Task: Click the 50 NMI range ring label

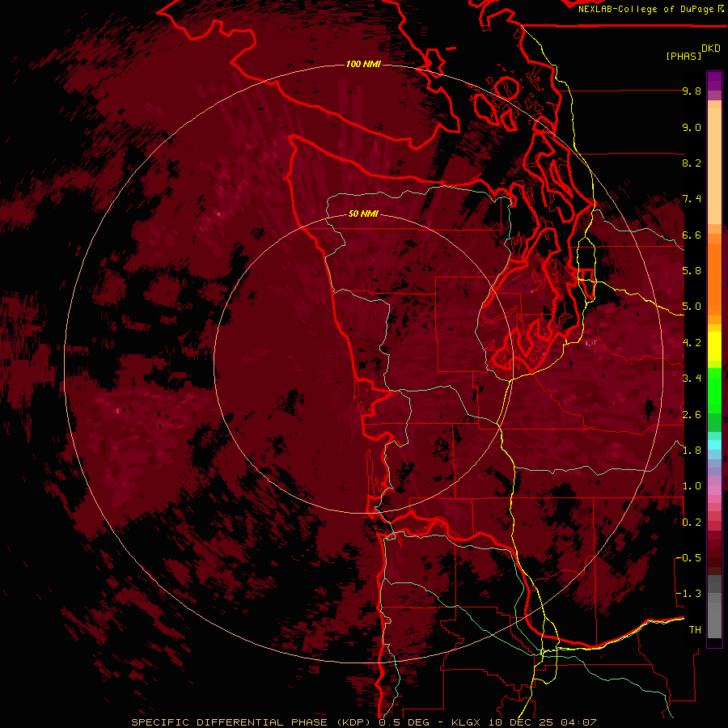Action: (x=363, y=214)
